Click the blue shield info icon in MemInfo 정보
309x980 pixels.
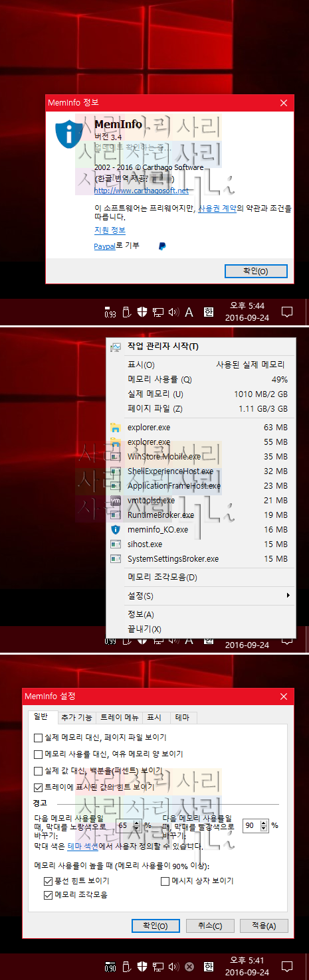click(68, 134)
